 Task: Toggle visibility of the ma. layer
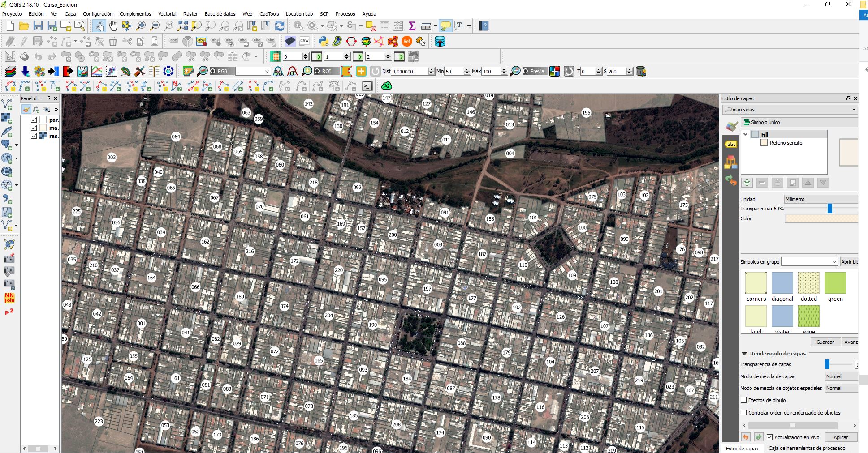point(34,128)
